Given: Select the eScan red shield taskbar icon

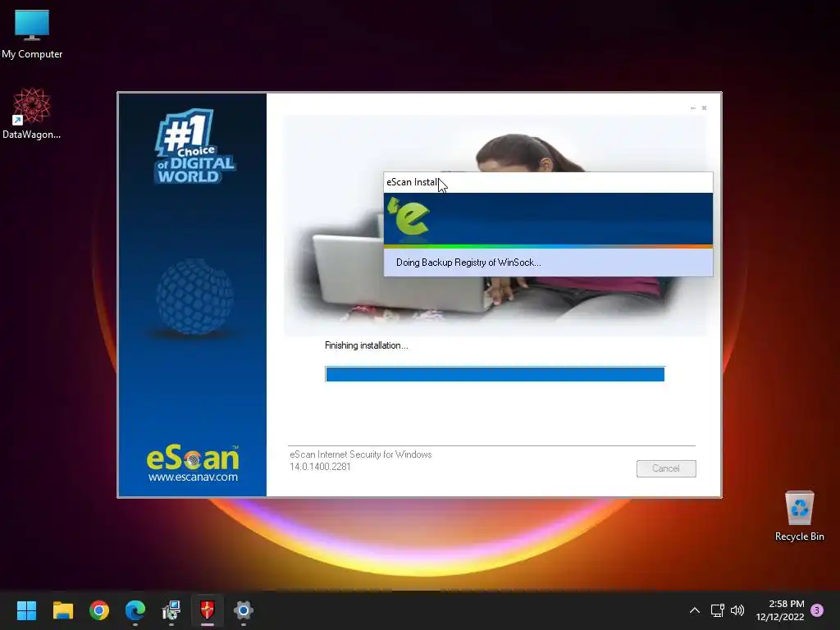Looking at the screenshot, I should pos(208,610).
